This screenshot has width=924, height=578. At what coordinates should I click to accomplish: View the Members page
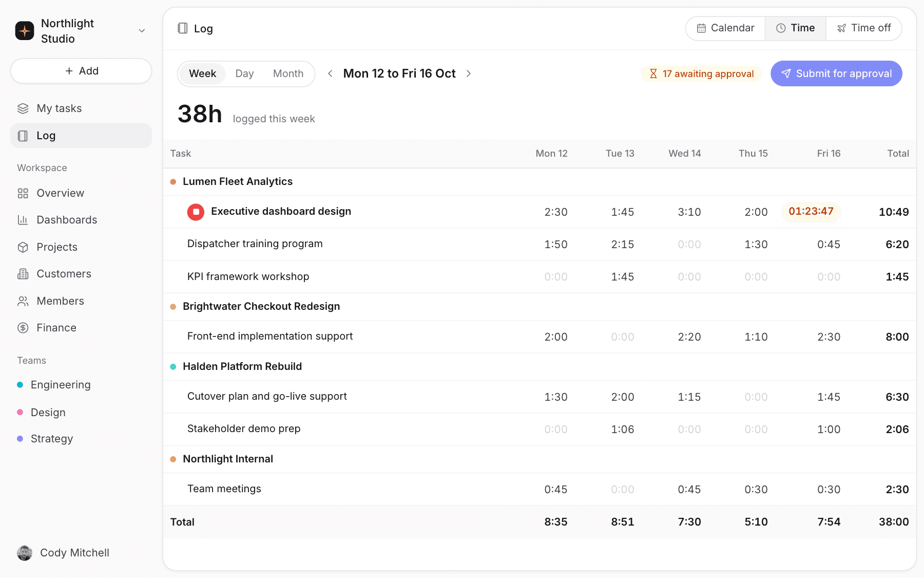[81, 301]
